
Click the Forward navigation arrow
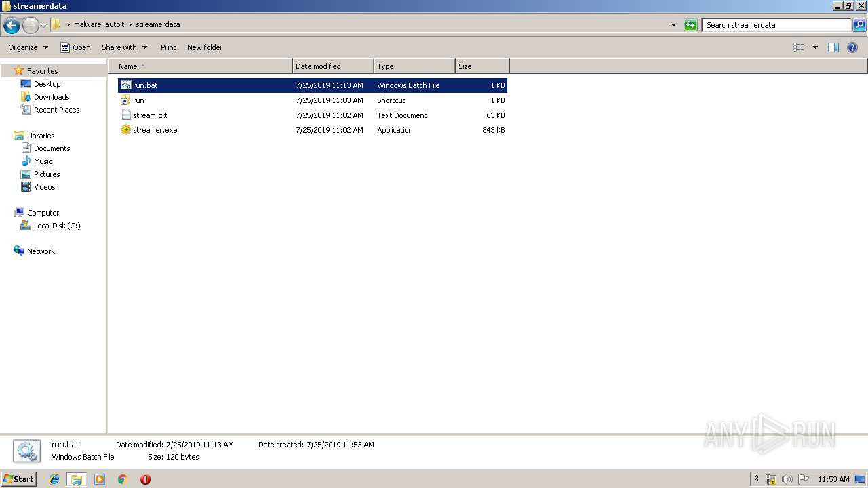coord(31,26)
